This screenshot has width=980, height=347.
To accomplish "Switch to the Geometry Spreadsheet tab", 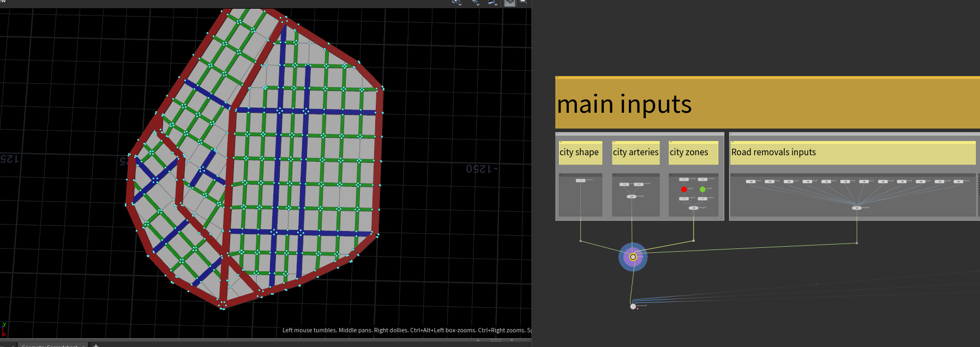I will 50,345.
